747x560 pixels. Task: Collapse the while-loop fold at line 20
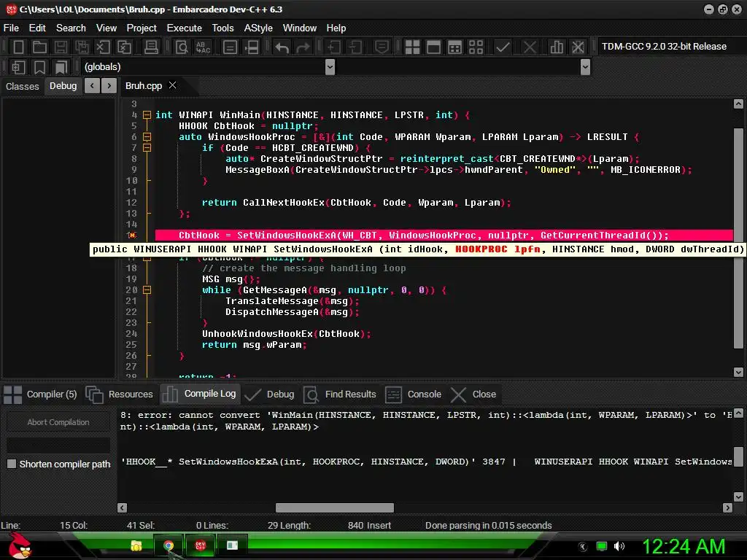(x=147, y=290)
